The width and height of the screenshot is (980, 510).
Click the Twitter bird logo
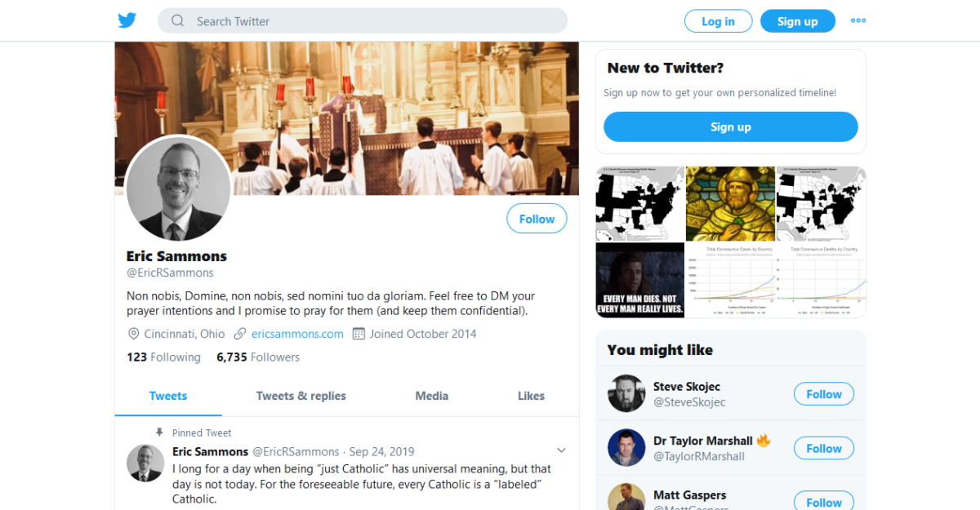tap(127, 21)
